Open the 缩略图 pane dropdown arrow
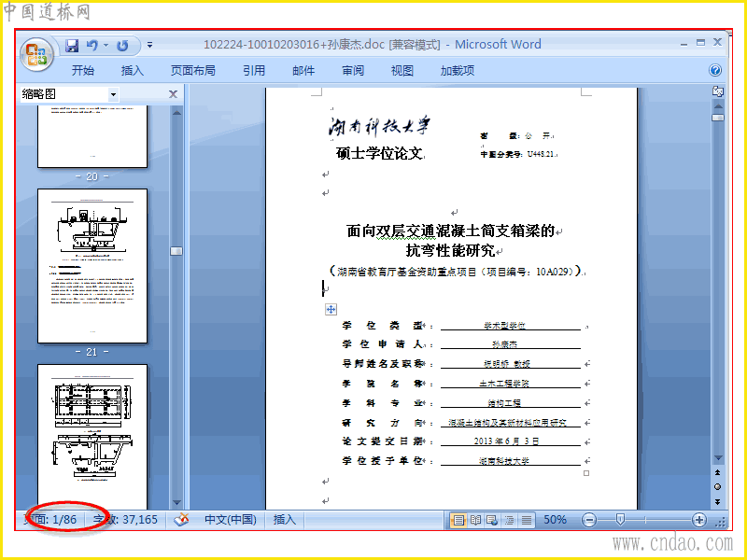The width and height of the screenshot is (747, 560). point(113,94)
